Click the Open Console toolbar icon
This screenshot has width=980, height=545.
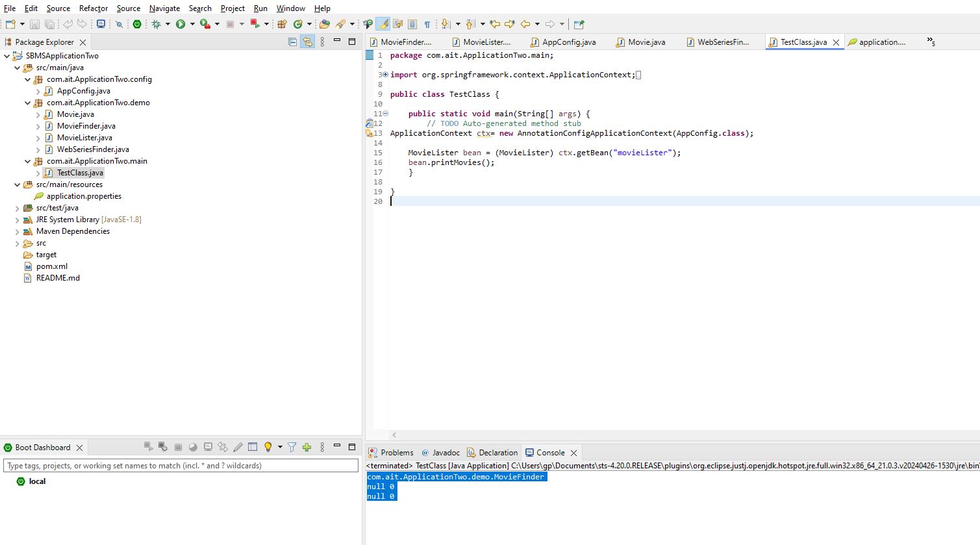pyautogui.click(x=101, y=24)
